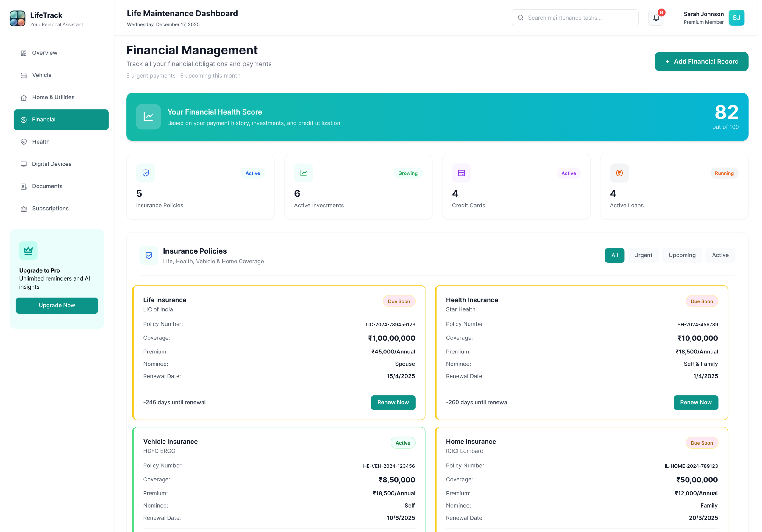Click the Digital Devices monitor icon
Image resolution: width=762 pixels, height=532 pixels.
point(23,164)
